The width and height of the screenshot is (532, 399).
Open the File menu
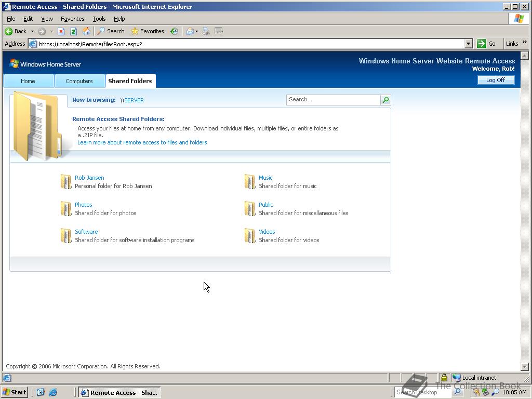coord(11,19)
